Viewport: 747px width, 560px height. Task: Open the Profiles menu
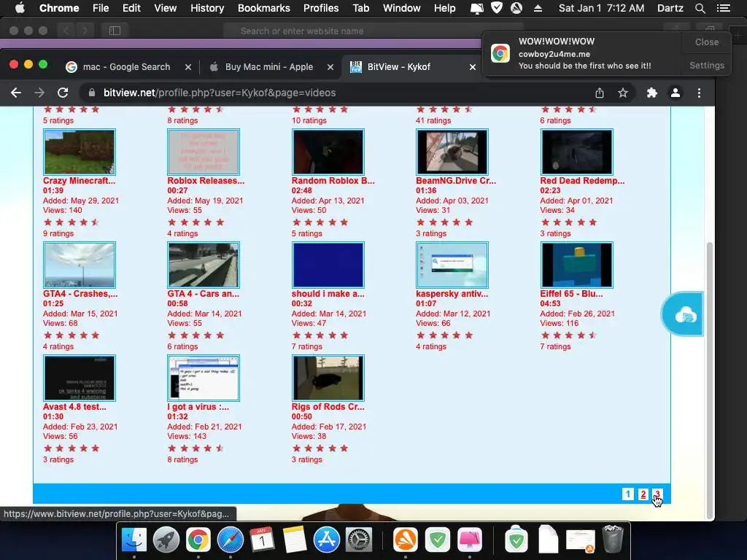click(321, 8)
